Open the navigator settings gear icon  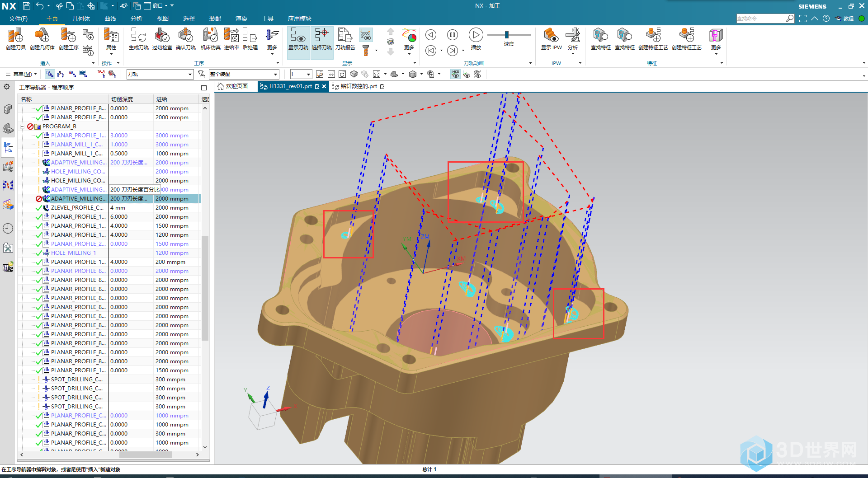7,87
